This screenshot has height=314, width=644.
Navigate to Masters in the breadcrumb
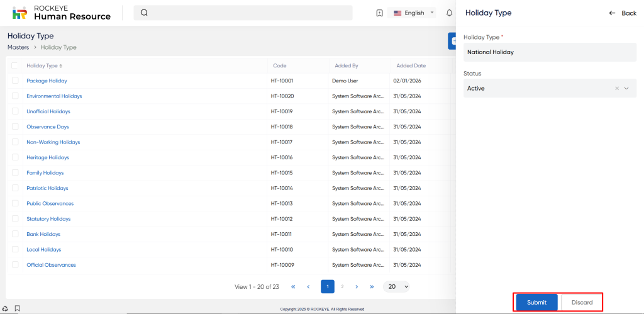tap(18, 47)
